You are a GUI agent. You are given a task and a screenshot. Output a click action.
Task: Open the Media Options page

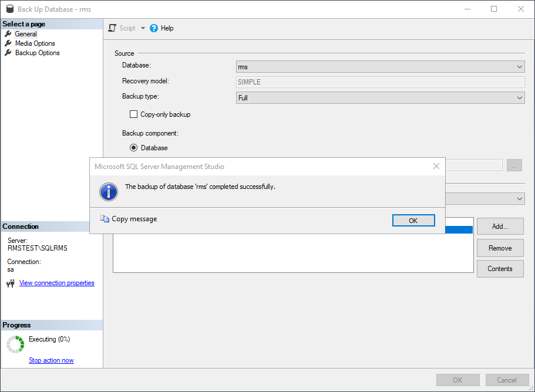(35, 43)
